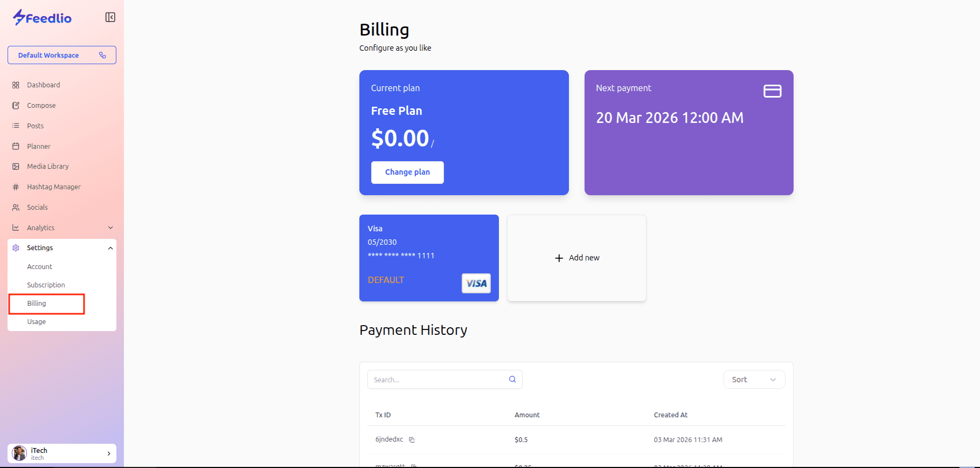Screen dimensions: 980x468
Task: Expand the Analytics submenu
Action: point(110,228)
